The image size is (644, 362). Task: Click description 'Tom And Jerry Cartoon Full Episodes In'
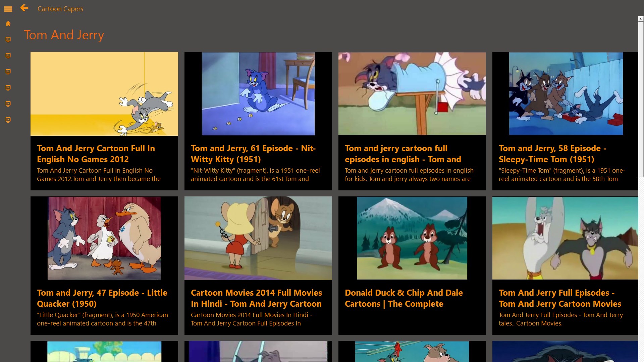coord(246,323)
